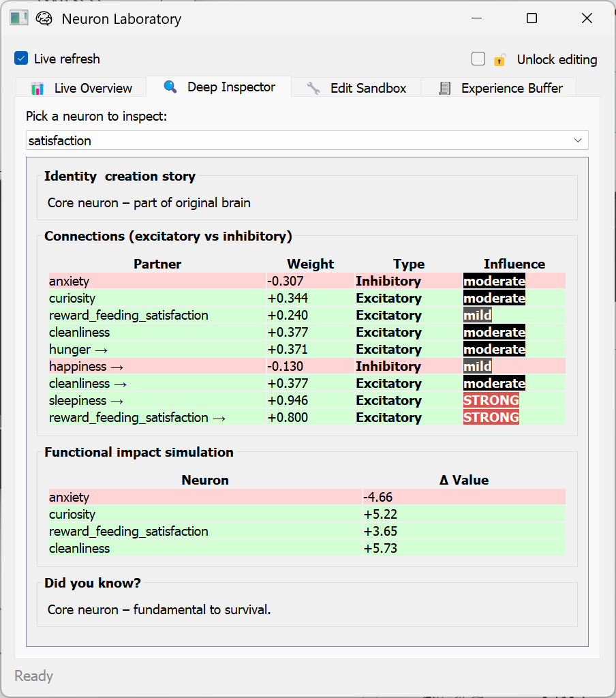This screenshot has height=698, width=616.
Task: Select cleanliness row in Functional impact simulation
Action: click(x=307, y=548)
